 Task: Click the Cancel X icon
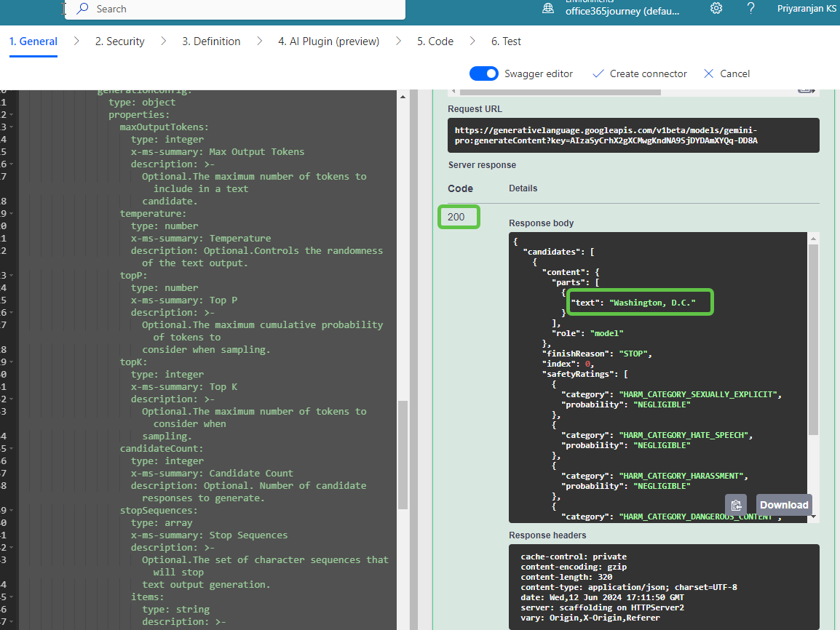click(709, 73)
